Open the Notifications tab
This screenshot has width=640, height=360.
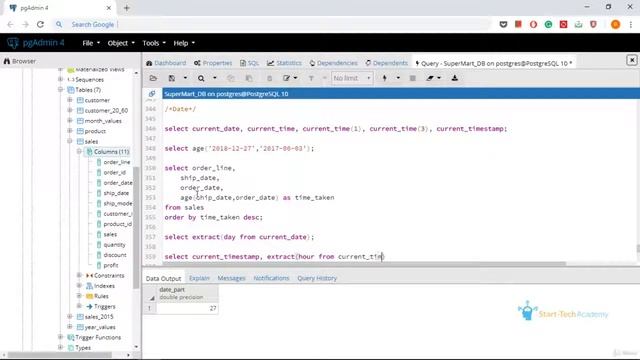tap(271, 278)
